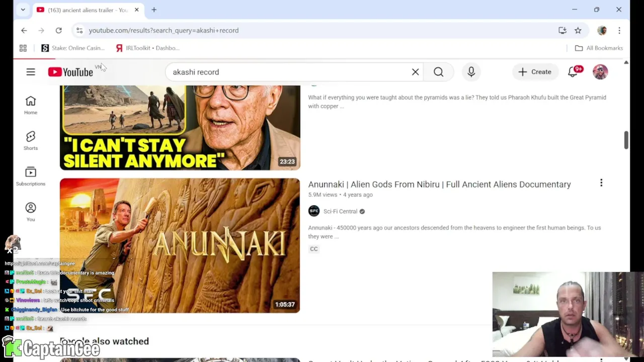The width and height of the screenshot is (644, 362).
Task: Click the browser address bar URL
Action: [x=164, y=30]
